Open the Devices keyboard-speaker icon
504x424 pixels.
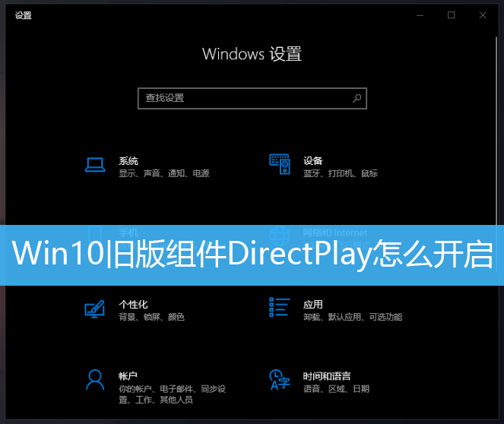280,164
